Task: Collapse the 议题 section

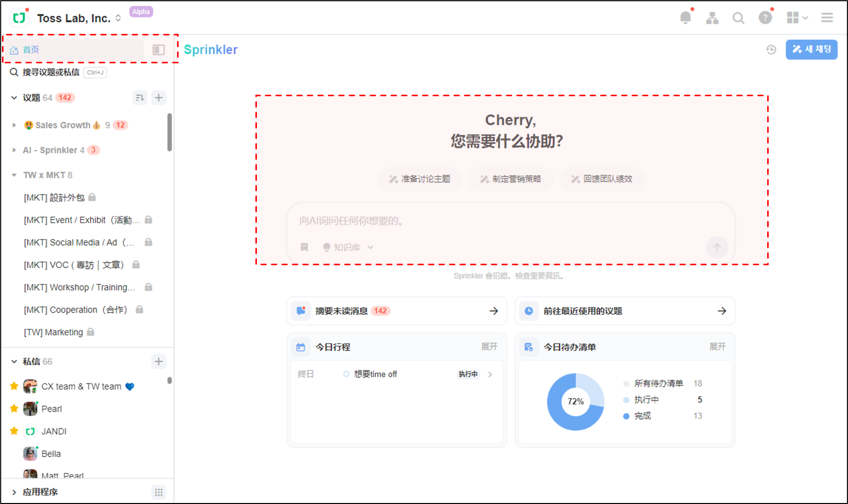Action: [x=14, y=98]
